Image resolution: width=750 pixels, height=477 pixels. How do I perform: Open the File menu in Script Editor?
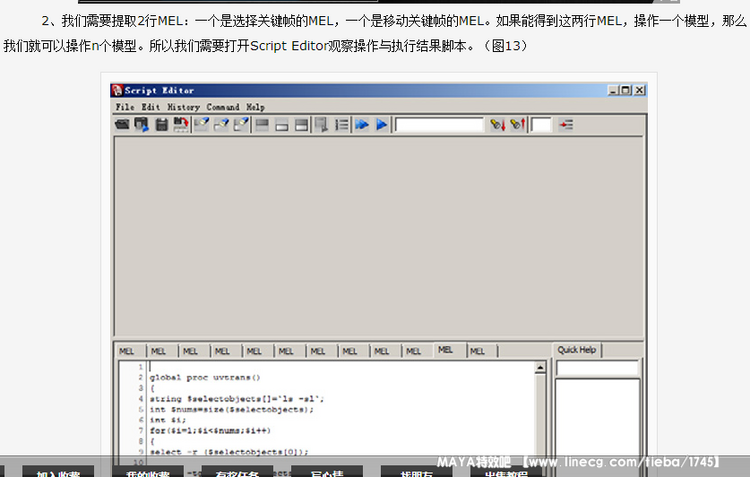coord(124,107)
